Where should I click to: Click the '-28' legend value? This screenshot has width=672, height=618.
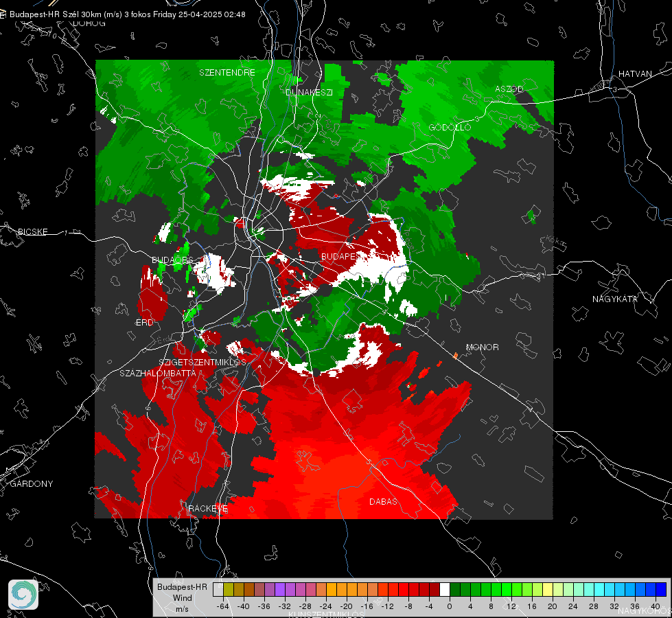(x=305, y=606)
